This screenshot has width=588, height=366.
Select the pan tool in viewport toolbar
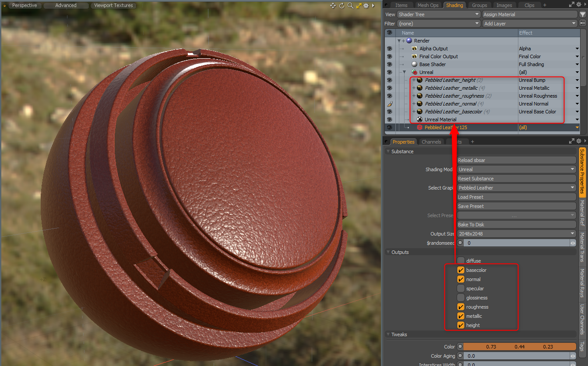click(333, 5)
